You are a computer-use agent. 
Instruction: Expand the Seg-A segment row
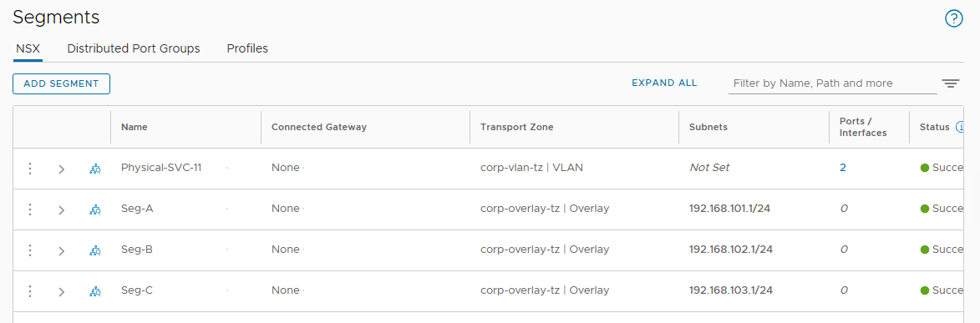point(61,210)
